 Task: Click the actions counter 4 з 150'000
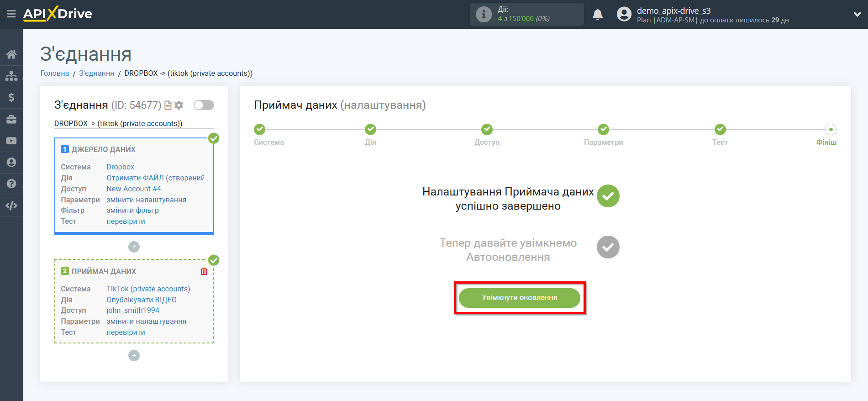click(x=523, y=19)
